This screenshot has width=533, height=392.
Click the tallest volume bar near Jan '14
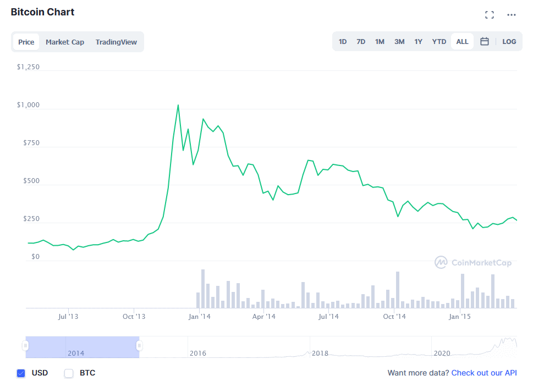(x=203, y=289)
